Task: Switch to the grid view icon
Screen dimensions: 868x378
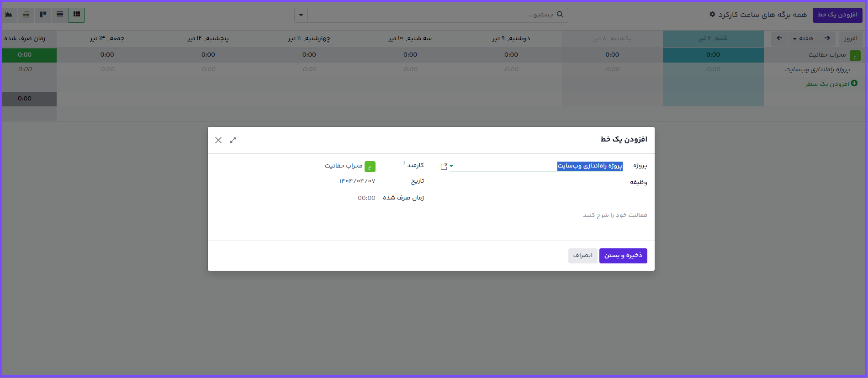Action: tap(77, 15)
